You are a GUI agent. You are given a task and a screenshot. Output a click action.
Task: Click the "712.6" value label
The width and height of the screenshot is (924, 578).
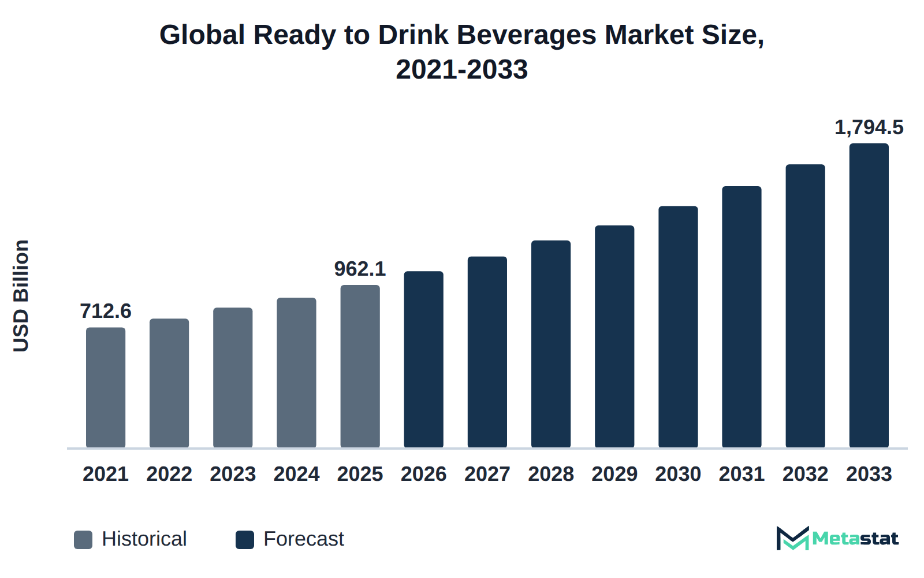[x=106, y=312]
